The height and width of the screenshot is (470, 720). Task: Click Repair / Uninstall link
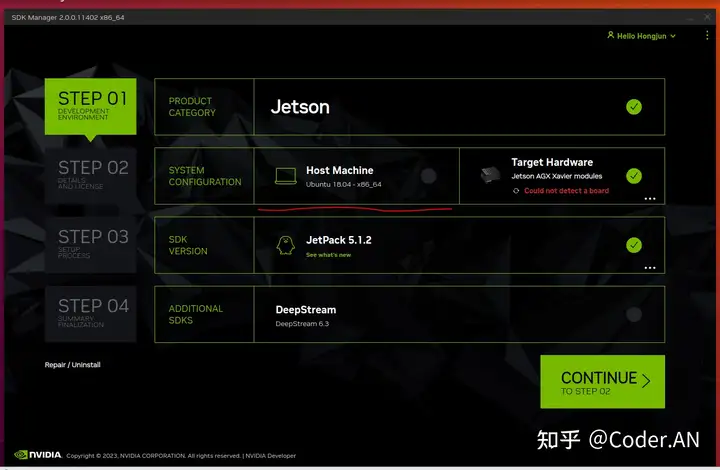[73, 364]
